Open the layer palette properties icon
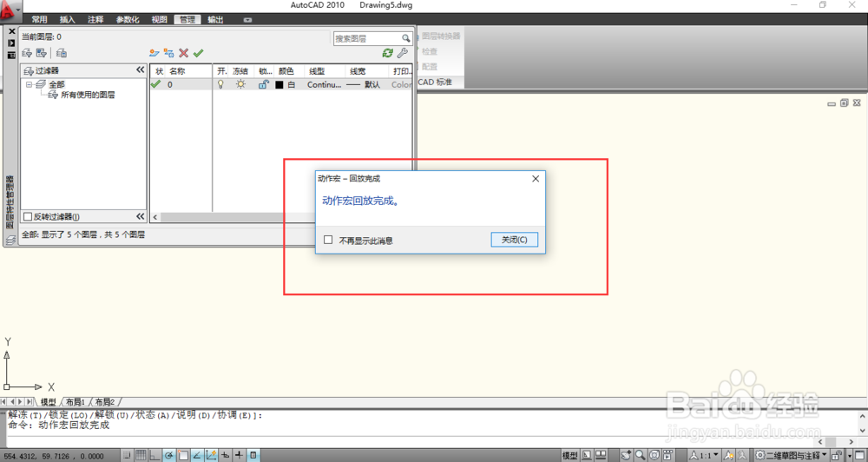This screenshot has width=868, height=462. [x=11, y=55]
